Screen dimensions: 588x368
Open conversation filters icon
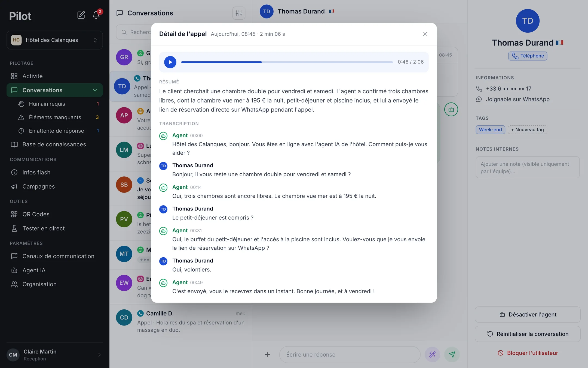[x=239, y=13]
